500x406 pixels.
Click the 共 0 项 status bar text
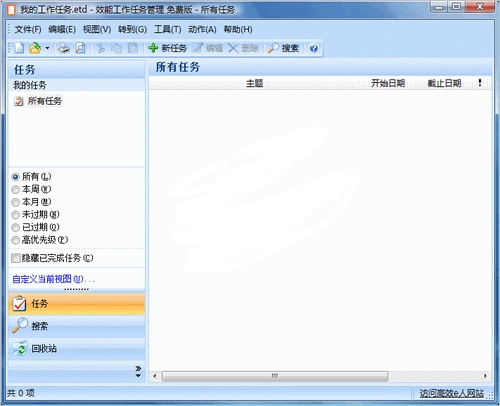pyautogui.click(x=21, y=393)
